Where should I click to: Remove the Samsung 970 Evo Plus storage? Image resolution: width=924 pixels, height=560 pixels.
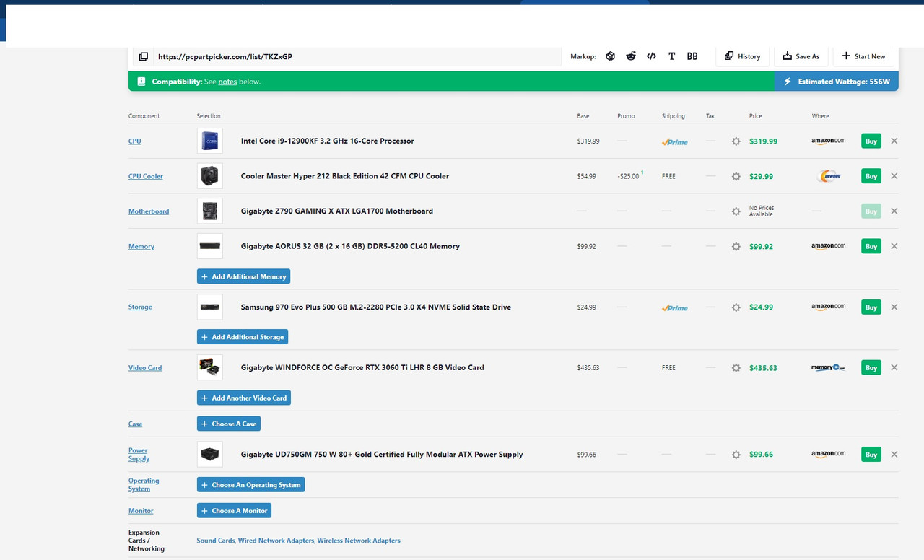coord(894,307)
